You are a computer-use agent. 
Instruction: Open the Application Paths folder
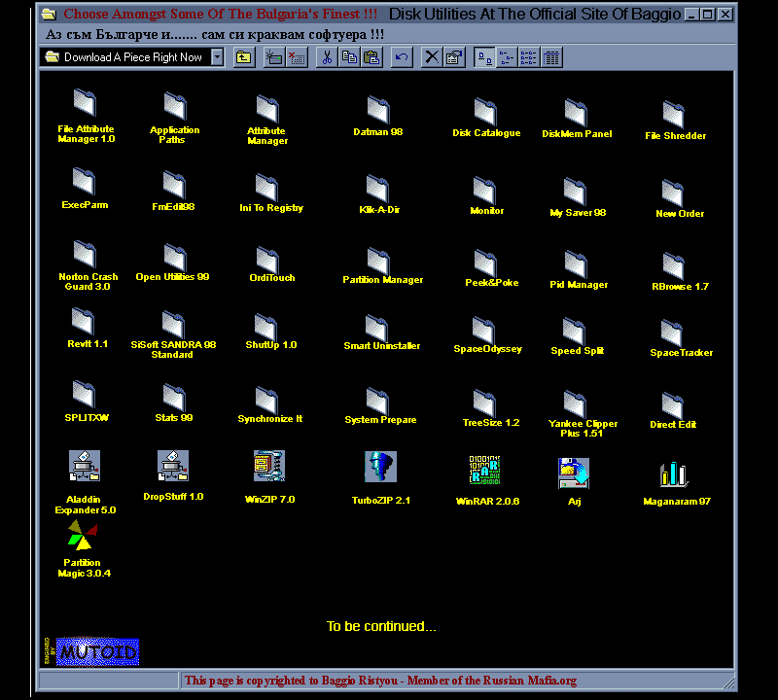click(175, 106)
